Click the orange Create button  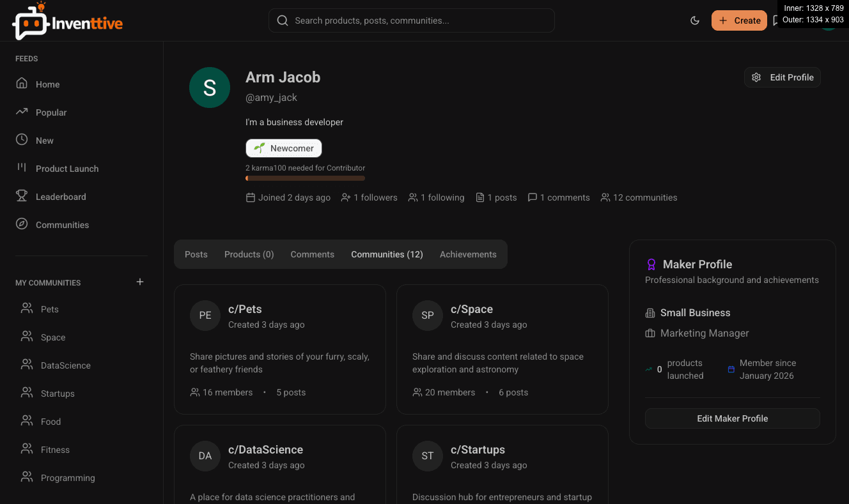click(x=739, y=20)
